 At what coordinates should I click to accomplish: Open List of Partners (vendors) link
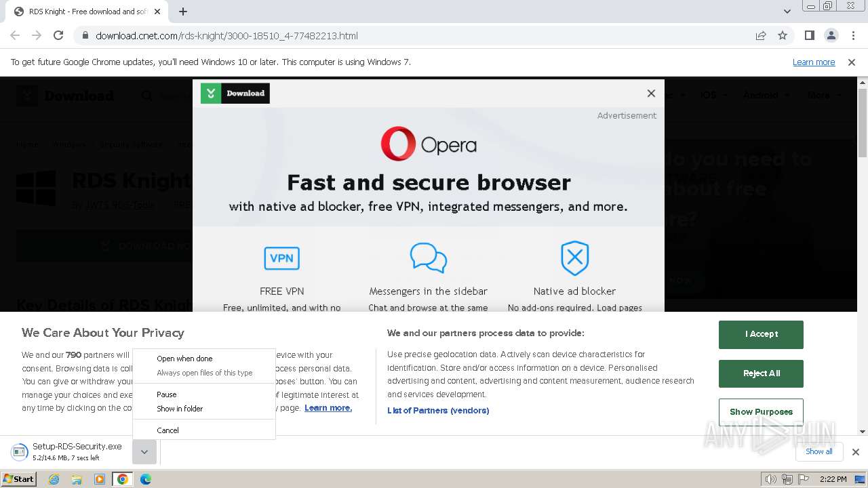pos(438,411)
